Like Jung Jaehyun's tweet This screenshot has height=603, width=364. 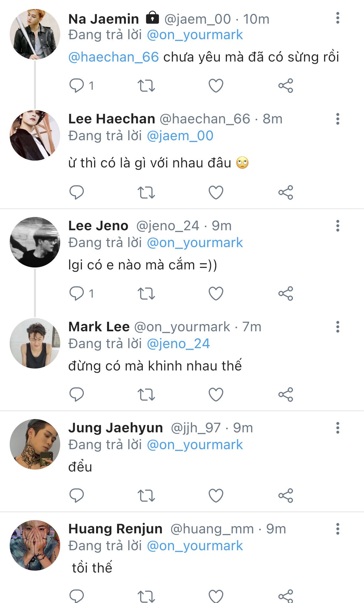[216, 496]
